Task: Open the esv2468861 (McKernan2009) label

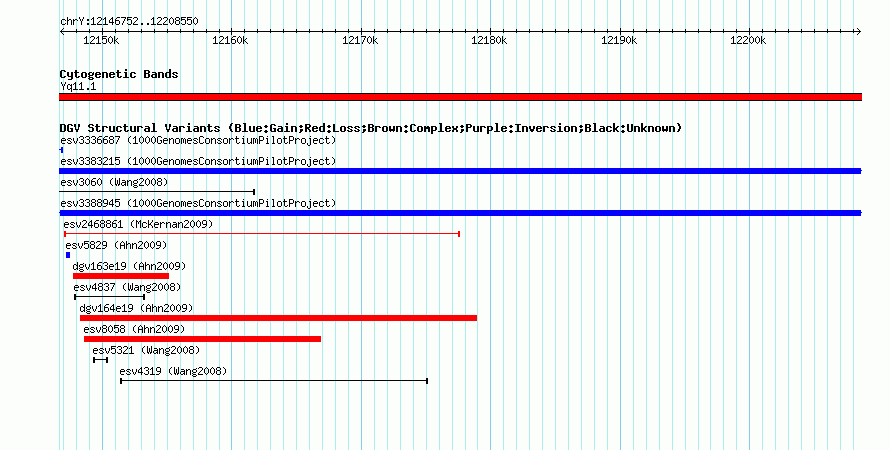Action: (138, 224)
